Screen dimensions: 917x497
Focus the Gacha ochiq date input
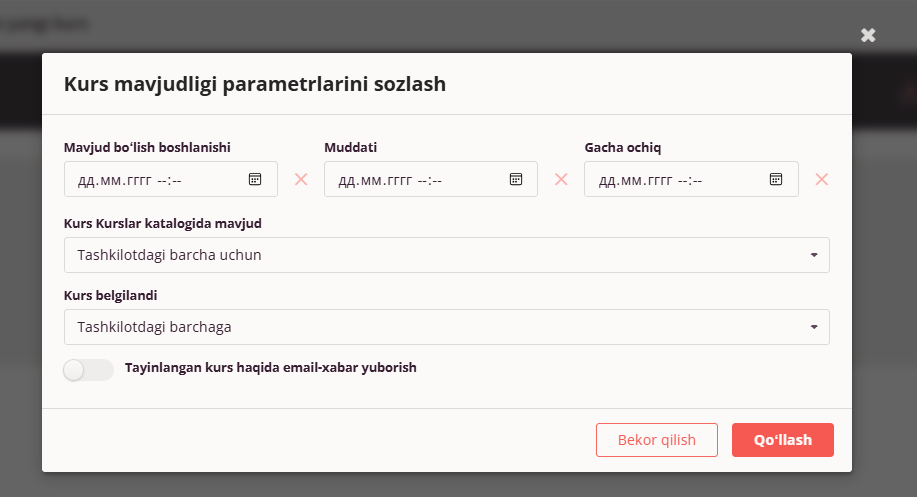coord(691,179)
